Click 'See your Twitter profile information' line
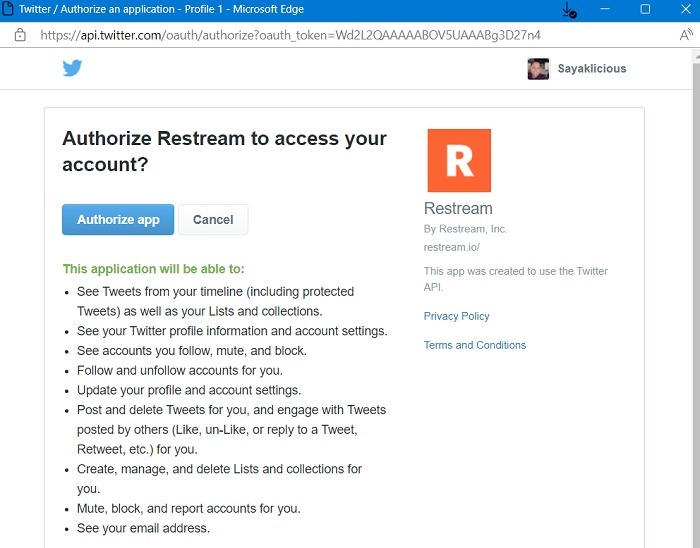This screenshot has width=700, height=548. click(x=232, y=331)
